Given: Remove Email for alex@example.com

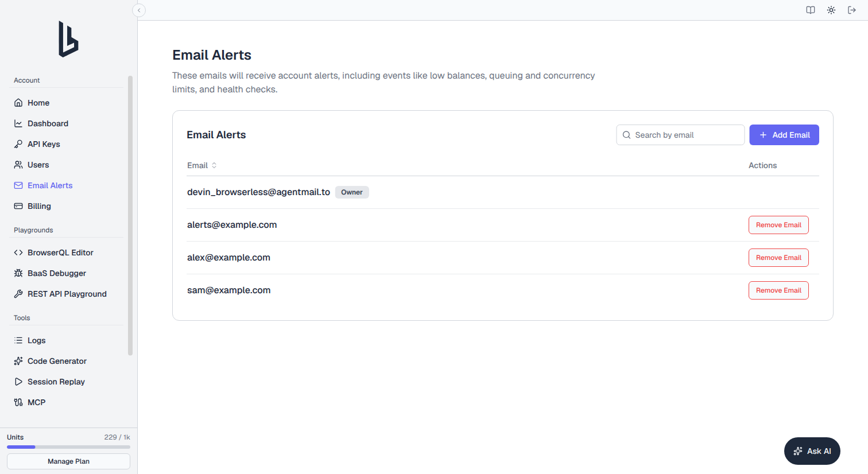Looking at the screenshot, I should click(x=778, y=258).
